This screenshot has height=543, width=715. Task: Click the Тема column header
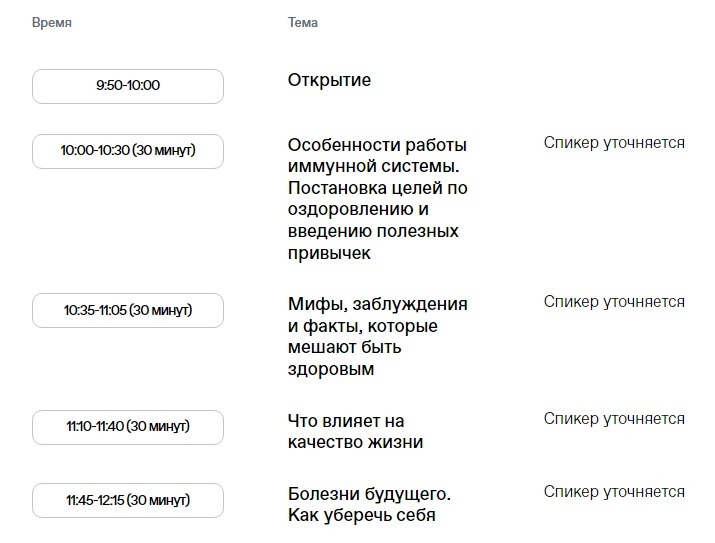click(x=303, y=23)
